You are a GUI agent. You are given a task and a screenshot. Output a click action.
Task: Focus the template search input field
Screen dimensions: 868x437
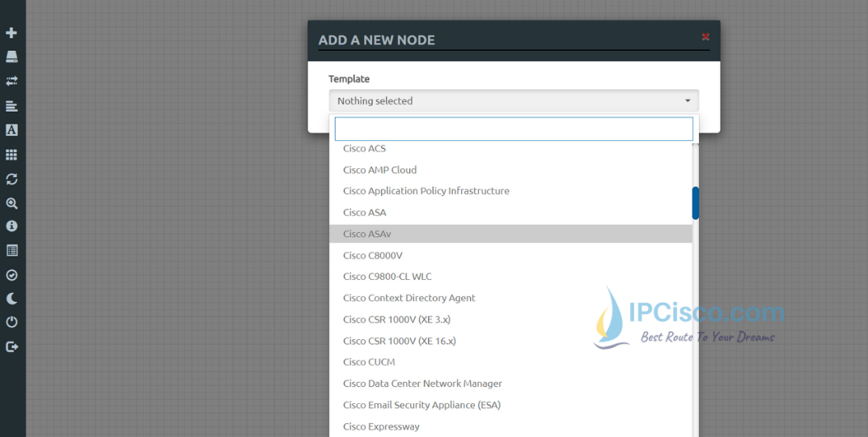[x=514, y=129]
